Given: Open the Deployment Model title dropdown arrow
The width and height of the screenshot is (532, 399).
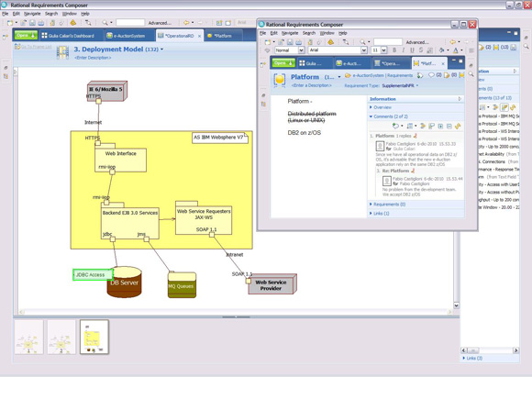Looking at the screenshot, I should coord(161,50).
